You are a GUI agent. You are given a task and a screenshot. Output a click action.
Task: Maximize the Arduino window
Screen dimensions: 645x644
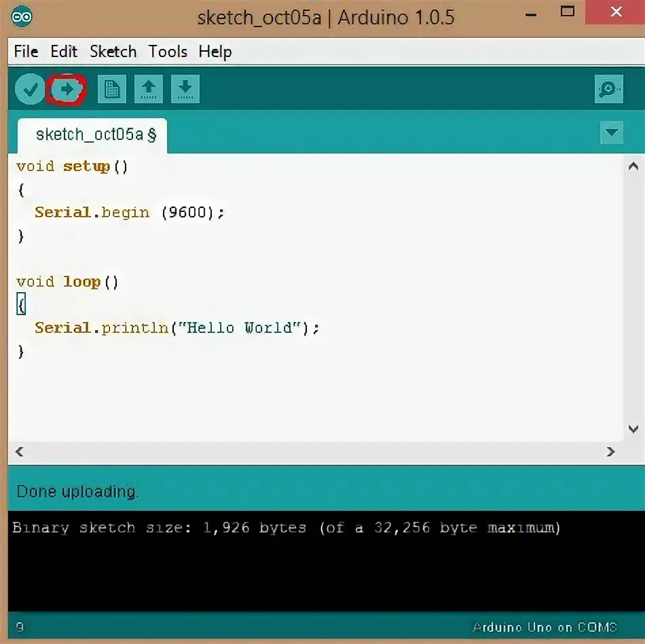(x=568, y=12)
